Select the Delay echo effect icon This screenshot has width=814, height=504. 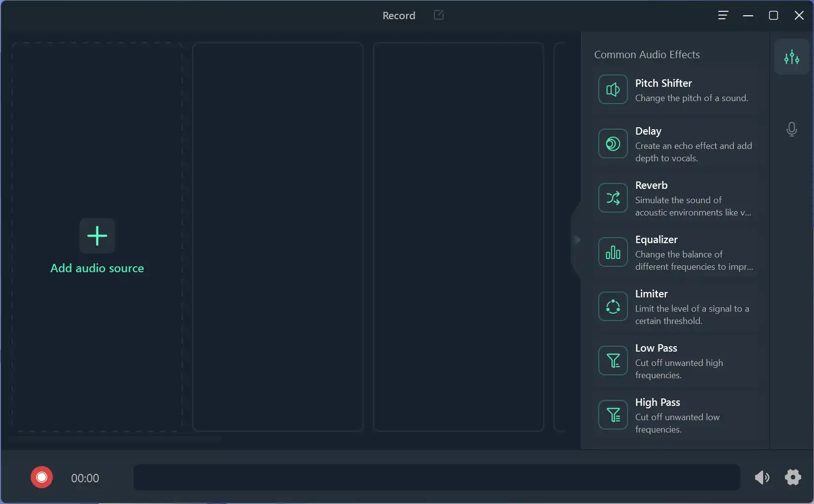coord(613,144)
